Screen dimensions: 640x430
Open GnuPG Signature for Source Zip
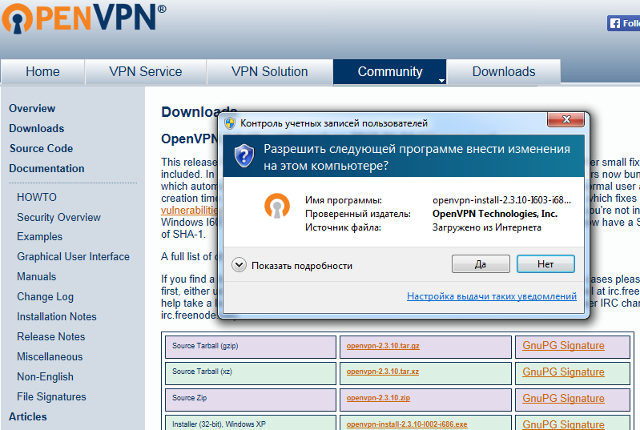point(563,399)
